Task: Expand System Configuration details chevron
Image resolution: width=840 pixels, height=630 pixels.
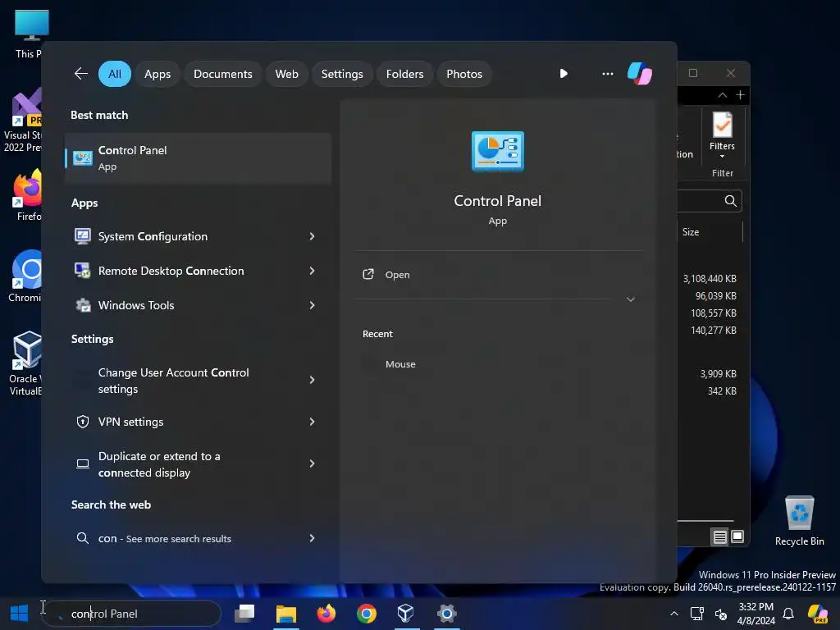Action: (x=312, y=236)
